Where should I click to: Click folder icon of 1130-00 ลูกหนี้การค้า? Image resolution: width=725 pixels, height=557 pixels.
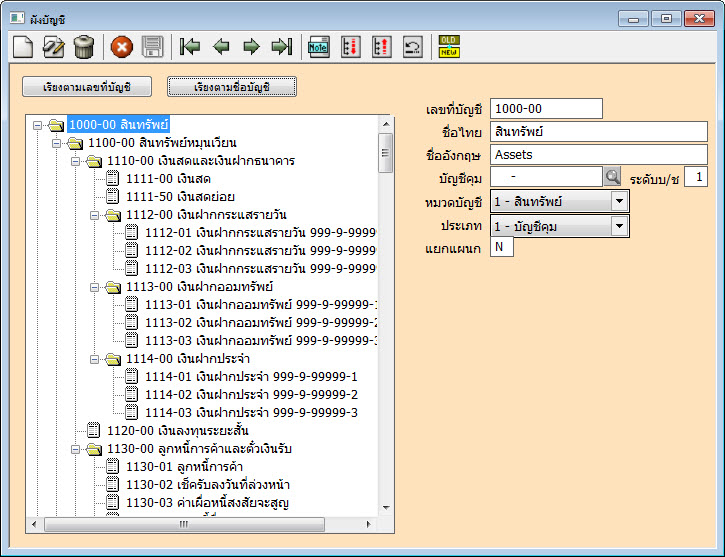pyautogui.click(x=93, y=449)
